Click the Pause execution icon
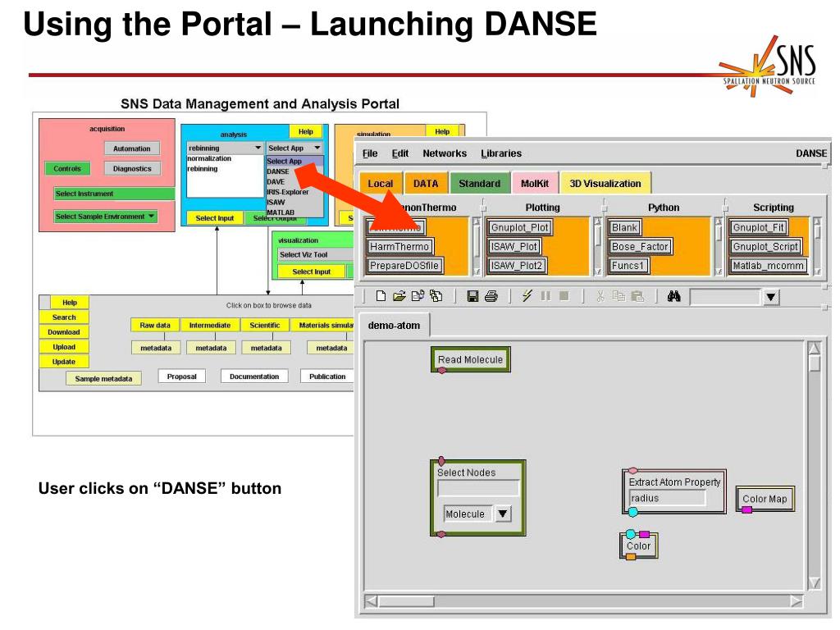This screenshot has height=630, width=840. (x=546, y=295)
